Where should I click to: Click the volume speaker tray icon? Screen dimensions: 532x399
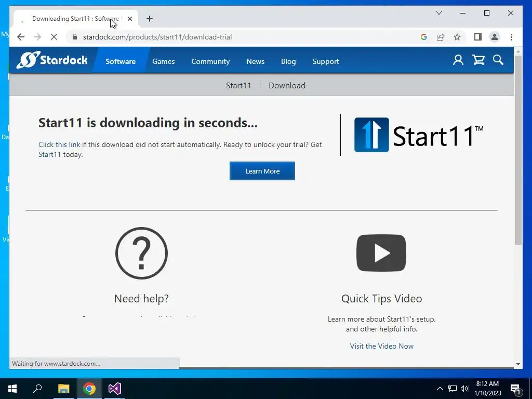tap(464, 389)
